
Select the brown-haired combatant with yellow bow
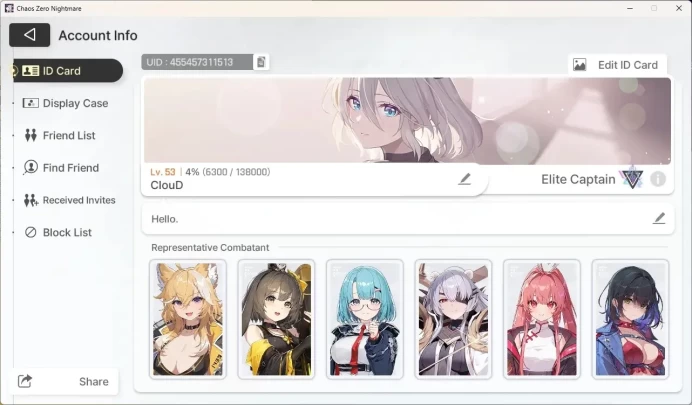coord(276,319)
